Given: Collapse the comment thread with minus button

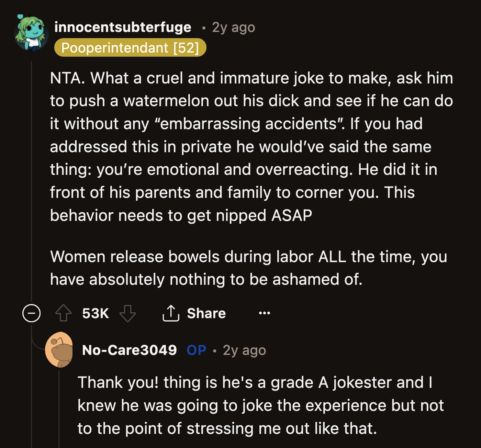Looking at the screenshot, I should point(32,313).
